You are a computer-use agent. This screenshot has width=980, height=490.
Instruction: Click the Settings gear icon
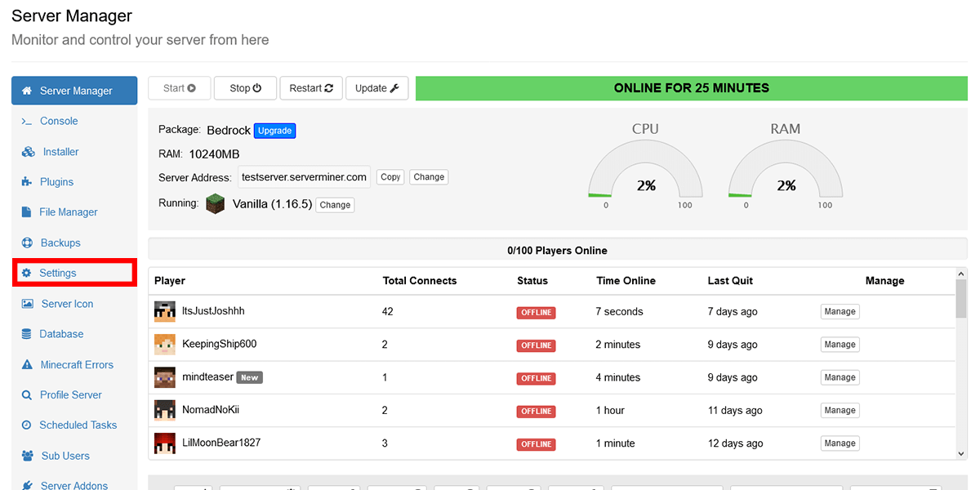click(26, 273)
